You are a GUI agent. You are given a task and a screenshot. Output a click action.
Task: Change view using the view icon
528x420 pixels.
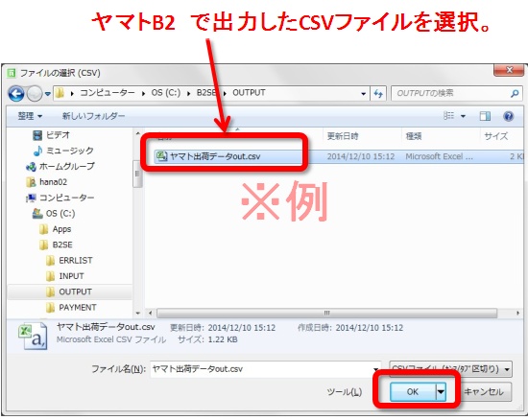click(x=448, y=116)
